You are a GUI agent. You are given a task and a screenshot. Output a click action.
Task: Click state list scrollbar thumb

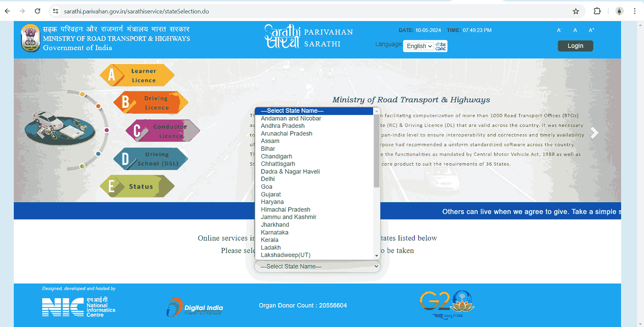click(x=377, y=151)
